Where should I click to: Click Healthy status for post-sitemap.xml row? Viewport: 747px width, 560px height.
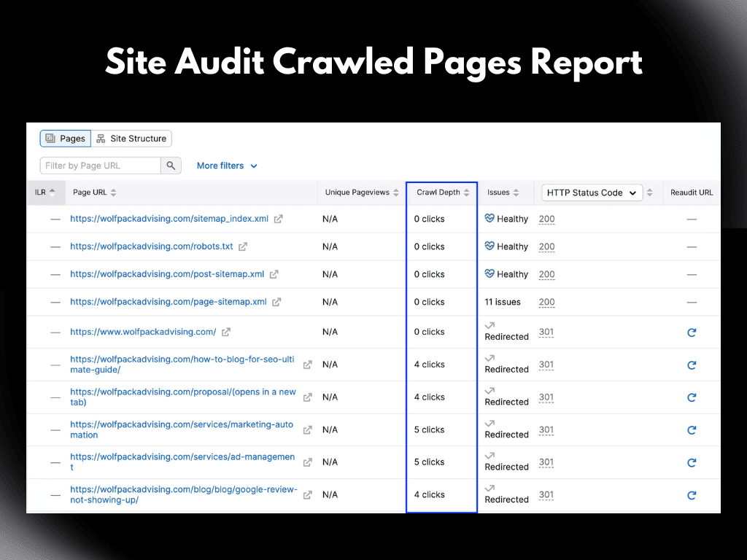click(506, 274)
